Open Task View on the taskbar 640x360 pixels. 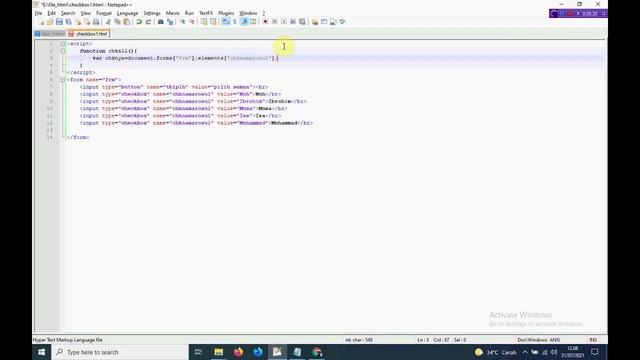tap(198, 352)
